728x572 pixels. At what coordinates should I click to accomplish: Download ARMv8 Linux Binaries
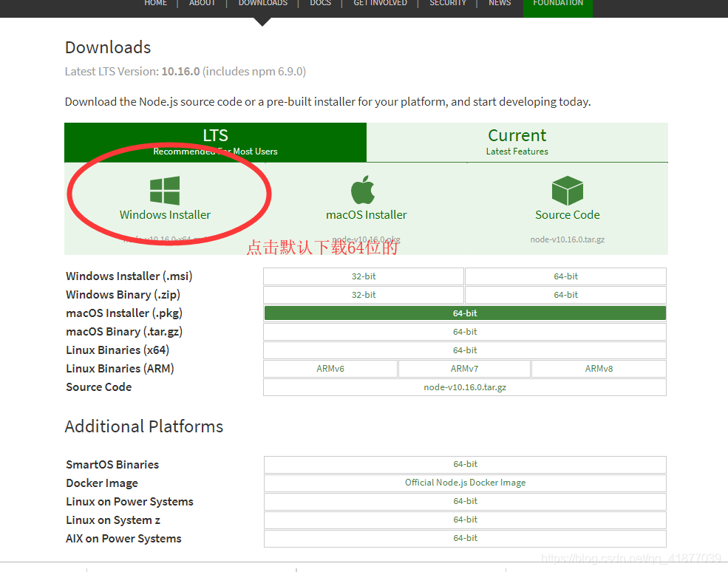[x=599, y=369]
